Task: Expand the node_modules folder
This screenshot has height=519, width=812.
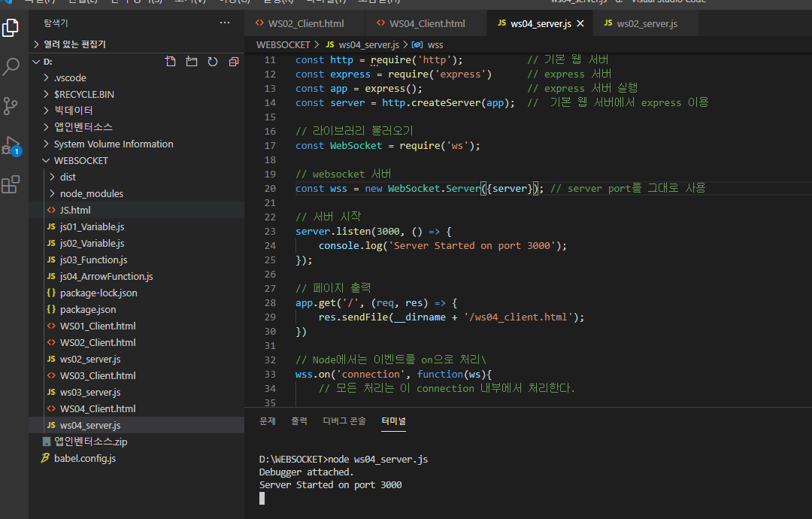Action: click(136, 194)
